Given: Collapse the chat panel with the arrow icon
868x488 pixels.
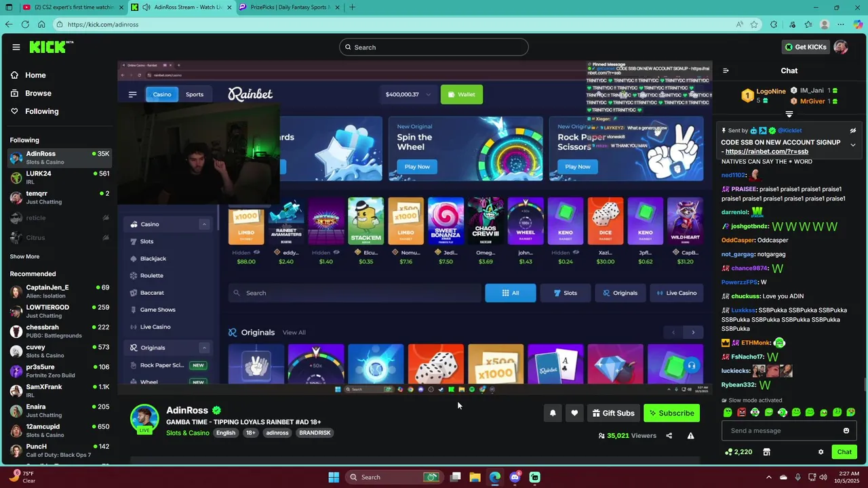Looking at the screenshot, I should (726, 70).
